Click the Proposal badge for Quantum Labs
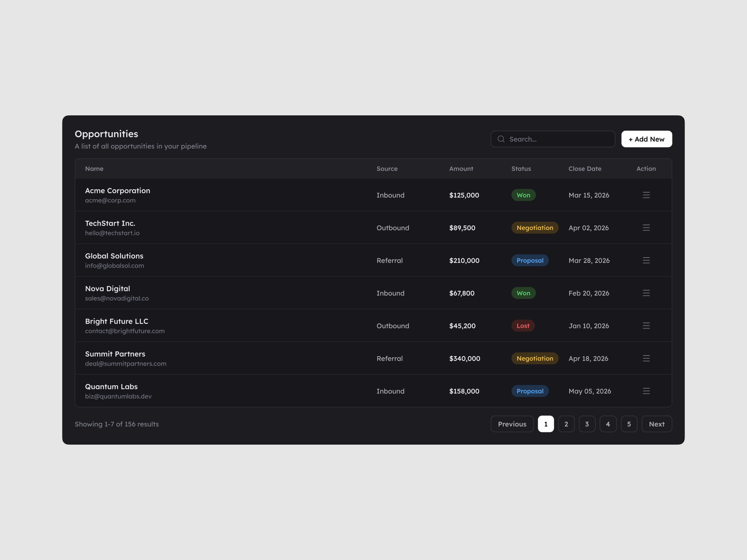The image size is (747, 560). pos(530,391)
